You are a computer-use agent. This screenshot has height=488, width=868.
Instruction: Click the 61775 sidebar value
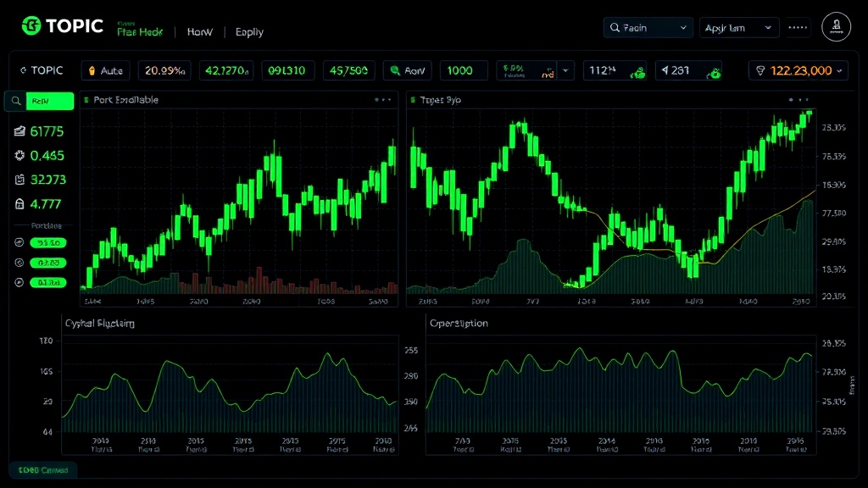click(47, 131)
